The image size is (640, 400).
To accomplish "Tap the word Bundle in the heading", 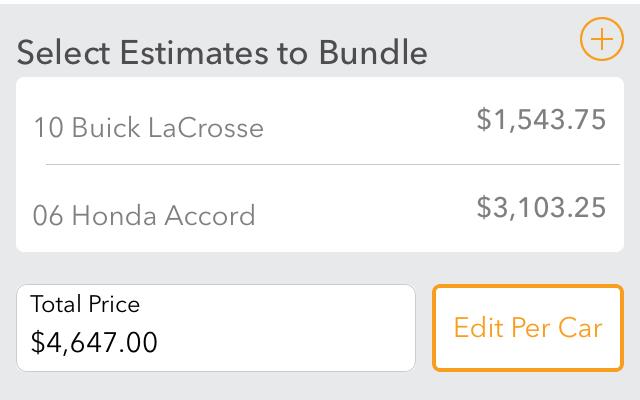I will (x=373, y=53).
